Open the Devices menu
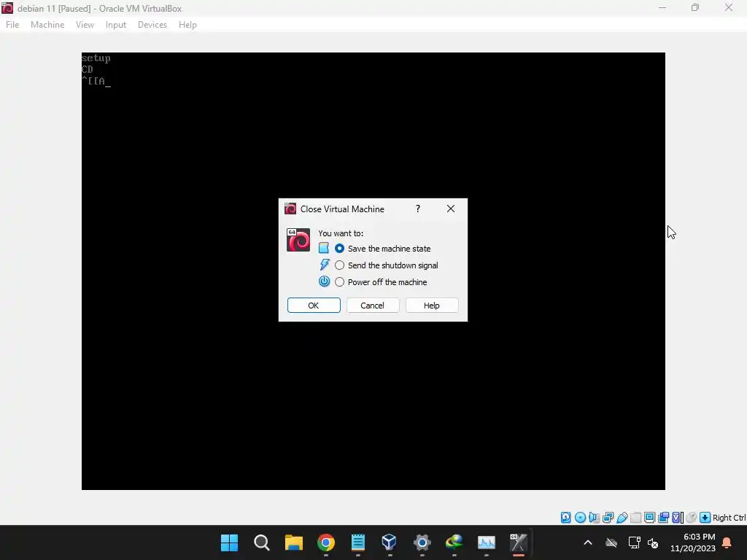Screen dimensions: 747x560 [152, 25]
